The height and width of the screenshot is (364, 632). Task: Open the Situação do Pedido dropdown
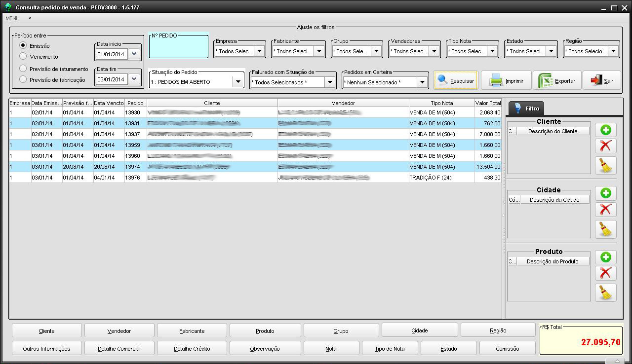(238, 82)
